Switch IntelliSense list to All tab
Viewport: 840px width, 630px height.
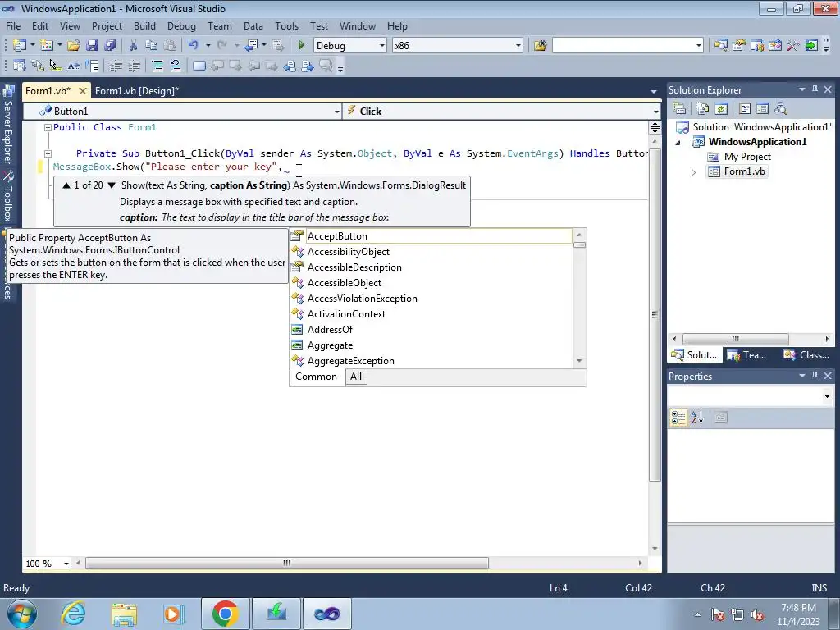(356, 377)
